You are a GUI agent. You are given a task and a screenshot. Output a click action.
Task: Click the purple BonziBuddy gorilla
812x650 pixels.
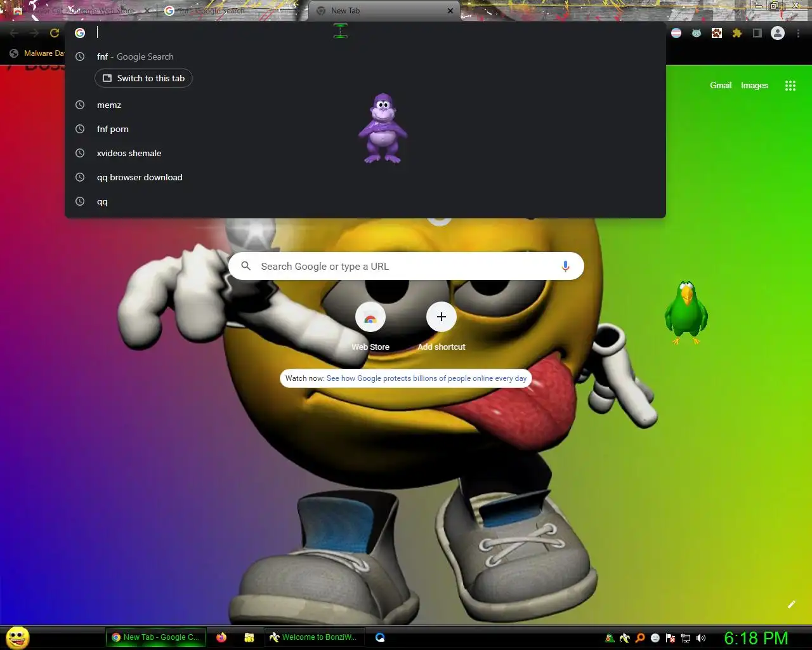(383, 128)
